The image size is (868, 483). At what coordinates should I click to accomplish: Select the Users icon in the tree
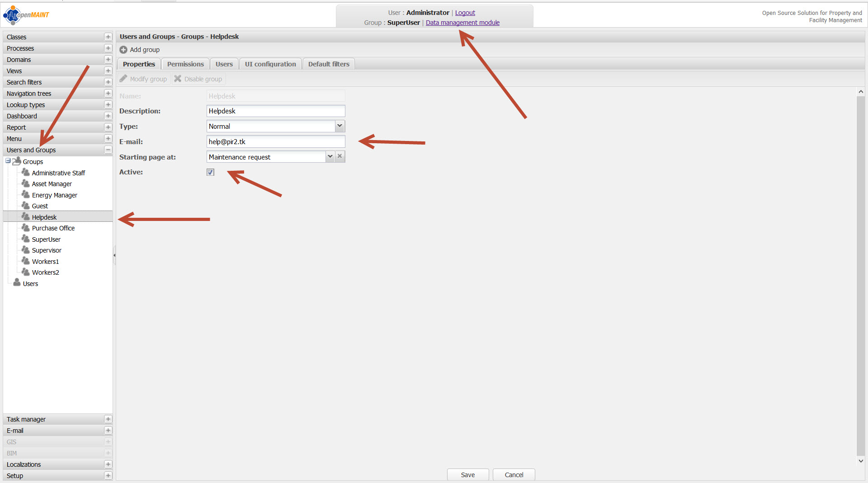pos(17,283)
